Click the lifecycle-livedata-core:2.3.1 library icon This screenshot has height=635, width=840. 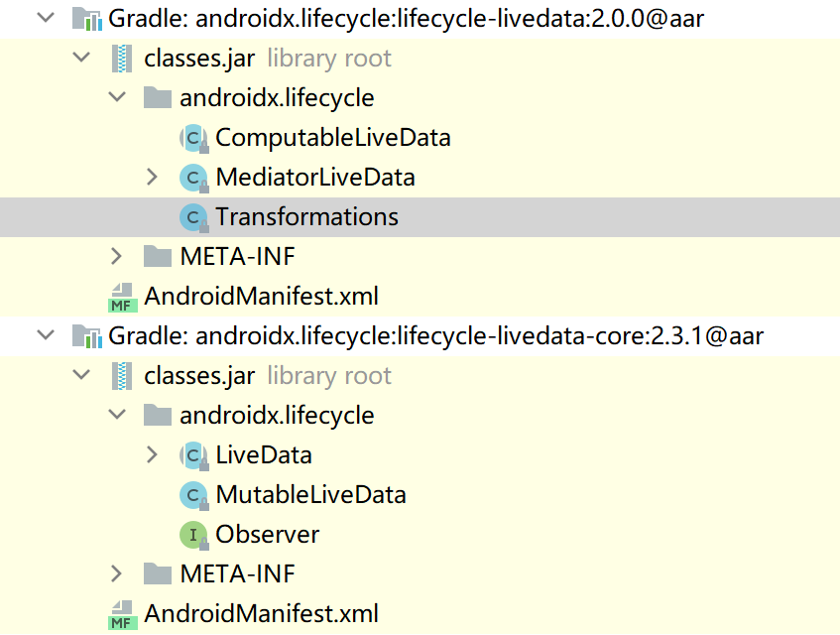87,336
